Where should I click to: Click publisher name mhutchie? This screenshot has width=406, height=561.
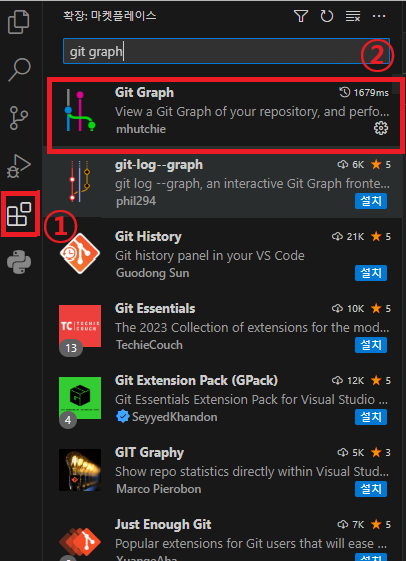click(141, 129)
